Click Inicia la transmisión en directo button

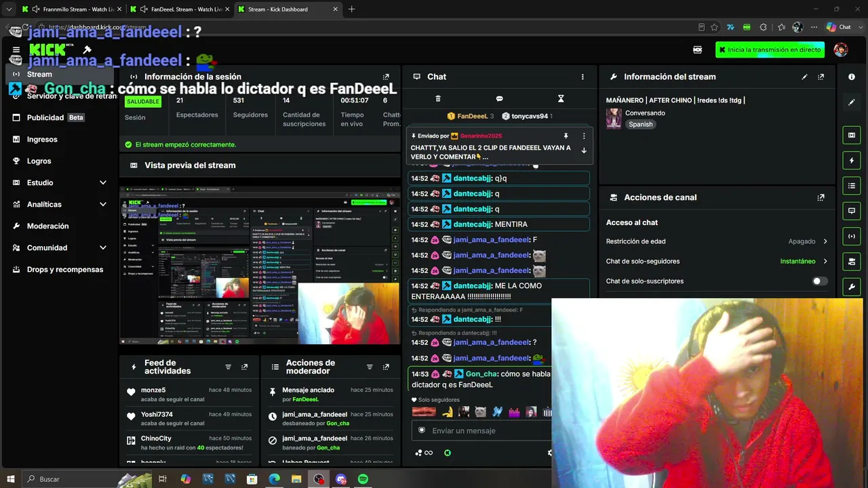(770, 49)
